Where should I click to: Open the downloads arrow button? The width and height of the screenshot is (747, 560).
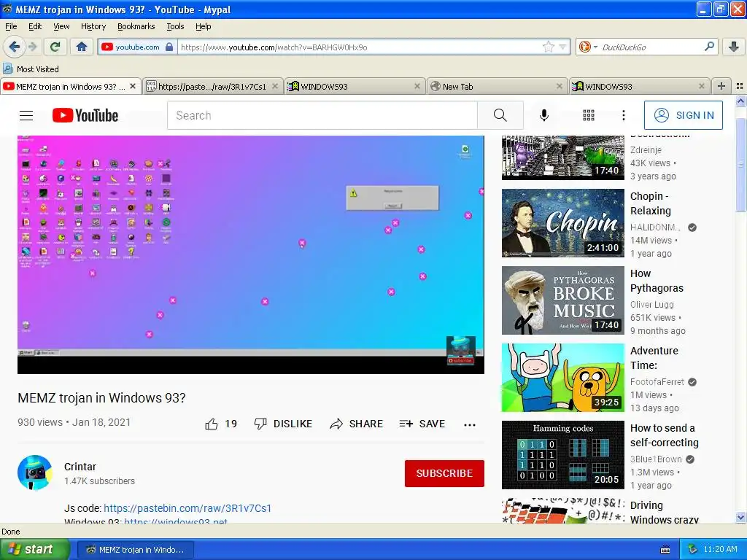[x=734, y=47]
